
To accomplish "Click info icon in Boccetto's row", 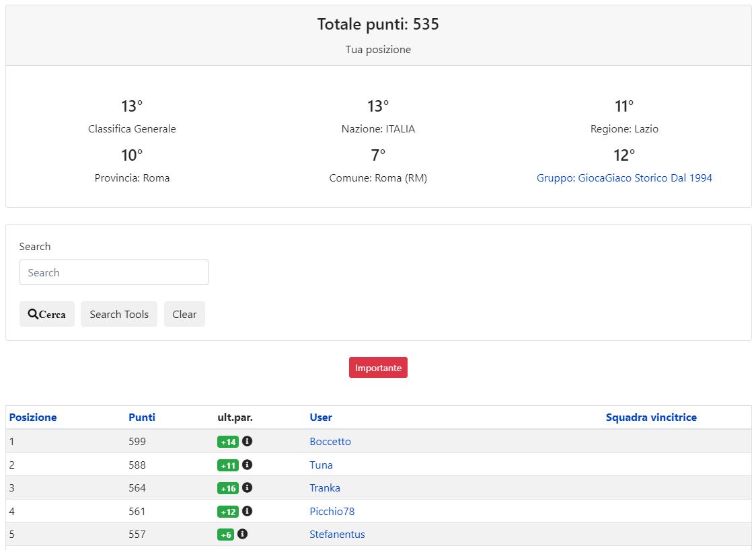I will tap(247, 442).
